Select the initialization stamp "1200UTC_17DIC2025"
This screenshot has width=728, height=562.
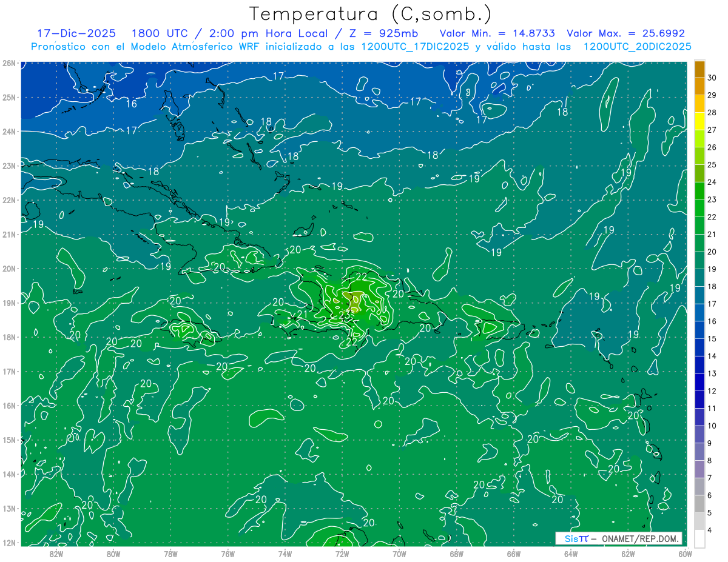(x=416, y=47)
